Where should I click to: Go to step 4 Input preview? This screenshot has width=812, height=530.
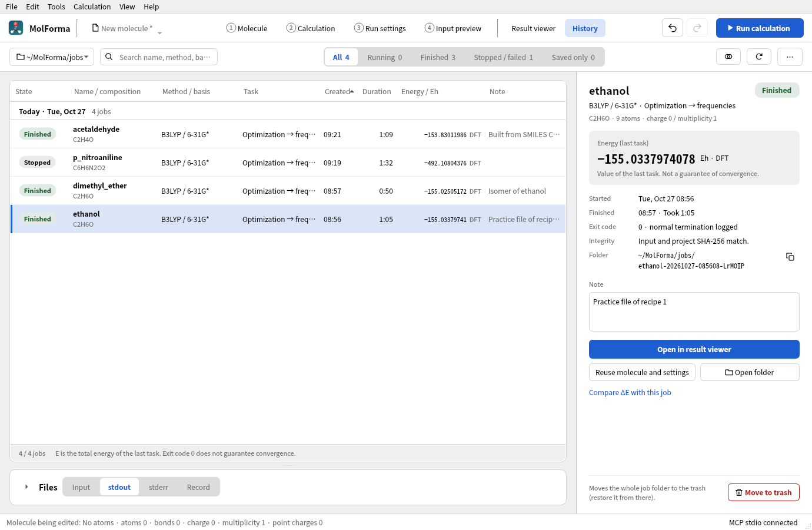click(x=453, y=28)
